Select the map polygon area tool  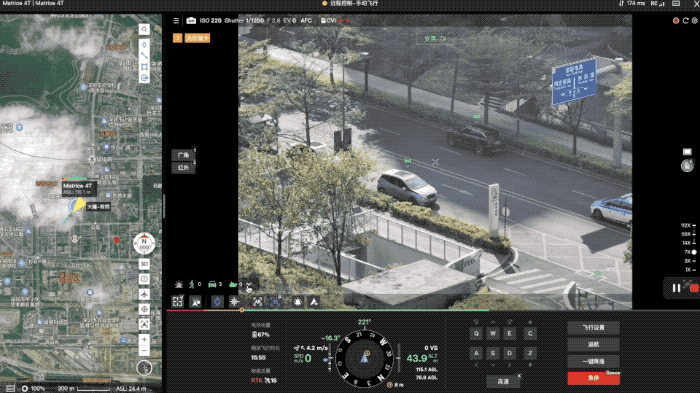click(x=144, y=67)
